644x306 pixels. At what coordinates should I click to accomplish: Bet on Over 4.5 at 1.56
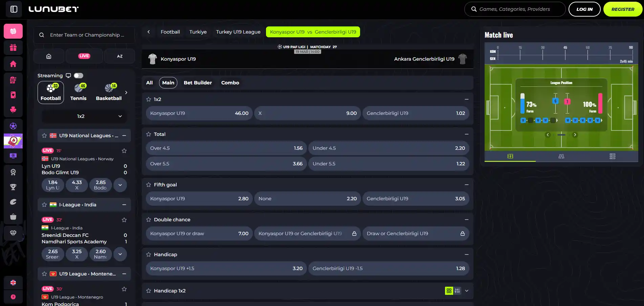pos(226,148)
